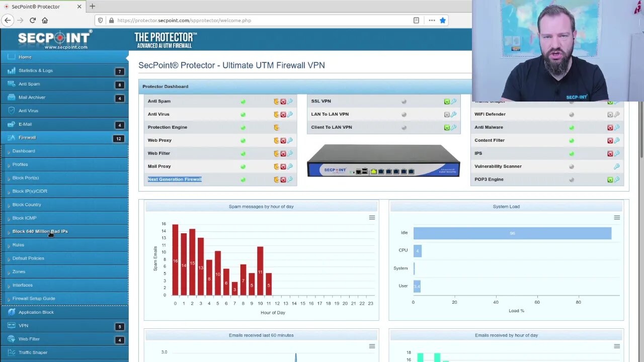Open Block Country submenu item
The width and height of the screenshot is (644, 362).
click(64, 205)
